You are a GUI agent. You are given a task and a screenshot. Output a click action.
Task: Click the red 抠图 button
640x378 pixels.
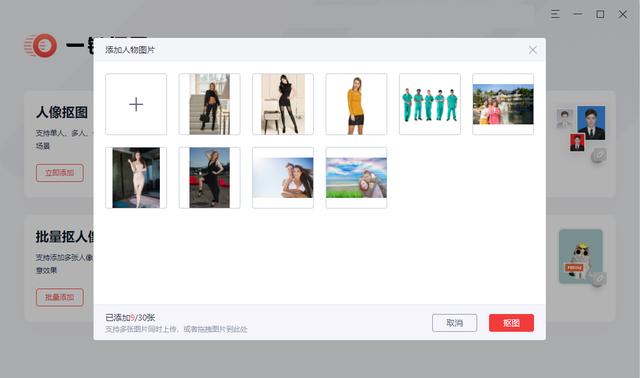pos(511,323)
